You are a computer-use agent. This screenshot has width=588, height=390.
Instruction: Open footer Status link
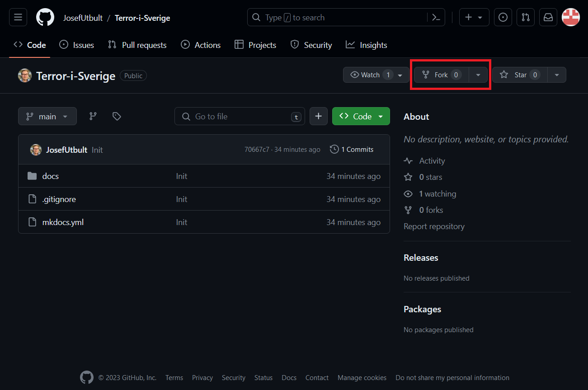click(x=263, y=377)
